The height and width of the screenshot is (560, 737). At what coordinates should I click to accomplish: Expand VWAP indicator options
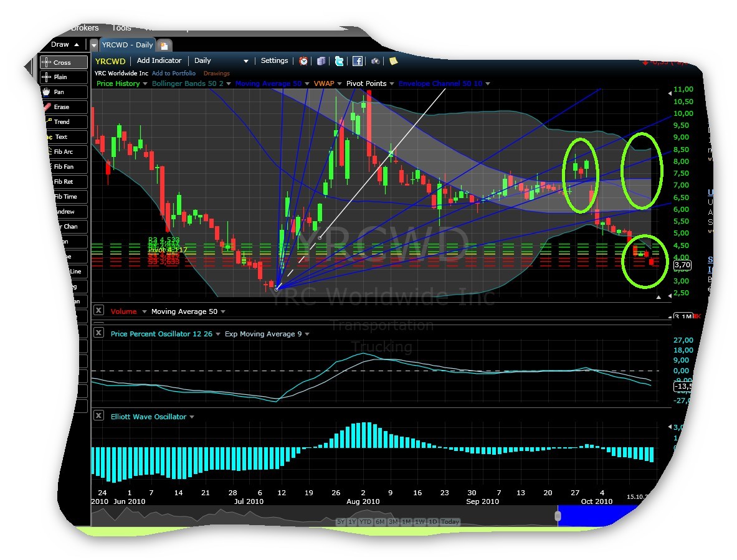pyautogui.click(x=340, y=83)
